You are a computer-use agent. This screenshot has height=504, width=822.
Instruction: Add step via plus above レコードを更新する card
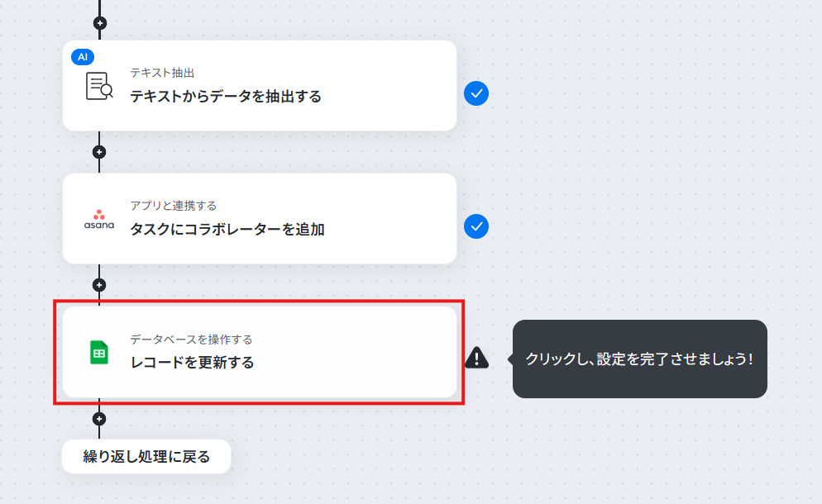coord(99,285)
